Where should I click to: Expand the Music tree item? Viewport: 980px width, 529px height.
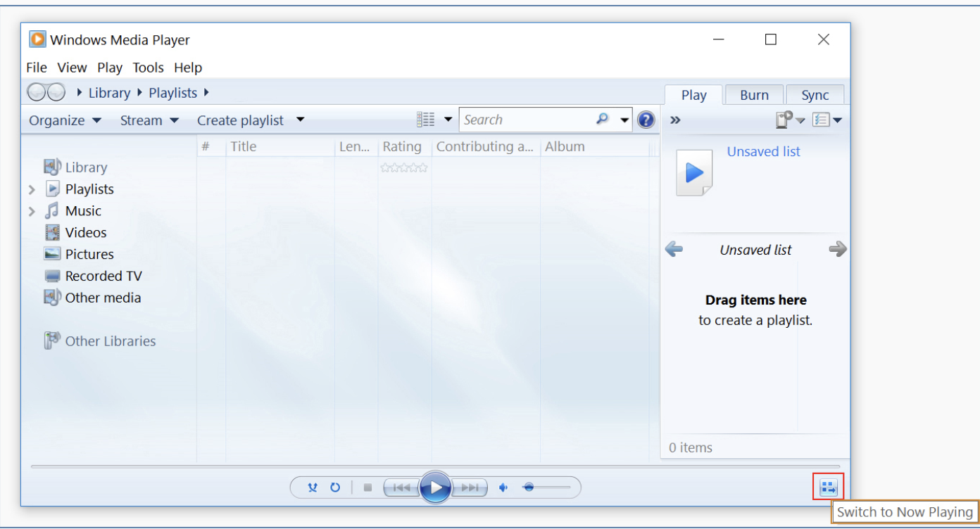point(32,210)
